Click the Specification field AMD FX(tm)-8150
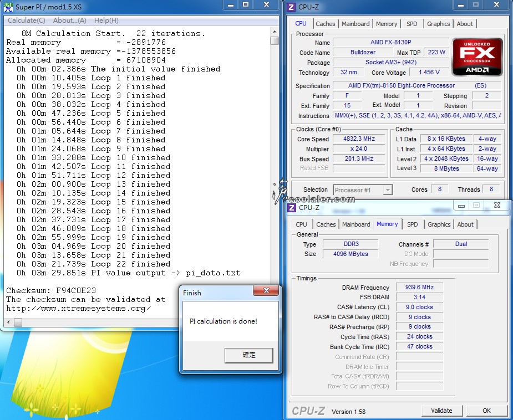 [417, 86]
